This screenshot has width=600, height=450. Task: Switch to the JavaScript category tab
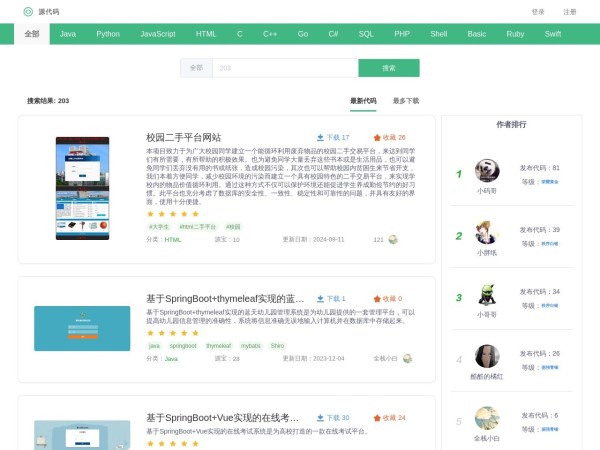[x=157, y=34]
